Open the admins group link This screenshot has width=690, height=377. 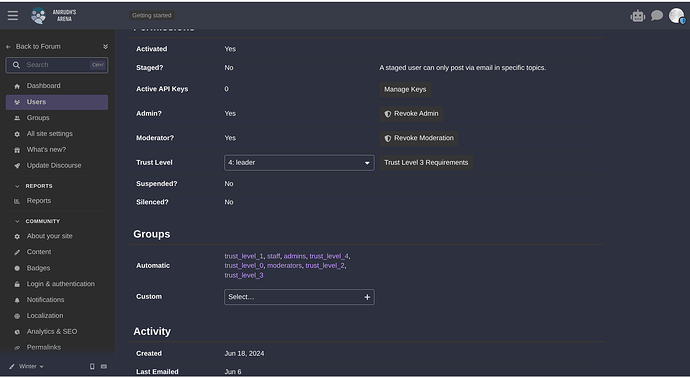coord(294,256)
